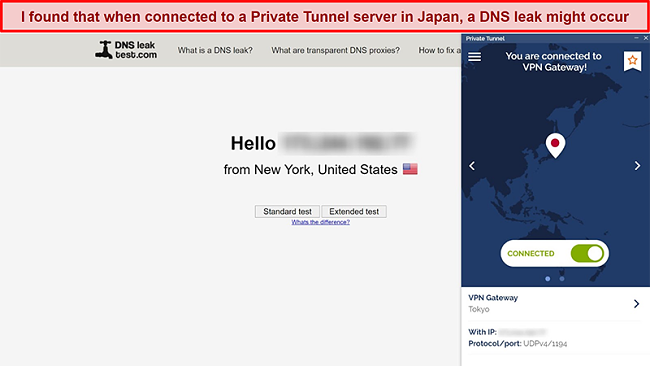The image size is (650, 366).
Task: Click the DNS leak test.com logo
Action: point(126,50)
